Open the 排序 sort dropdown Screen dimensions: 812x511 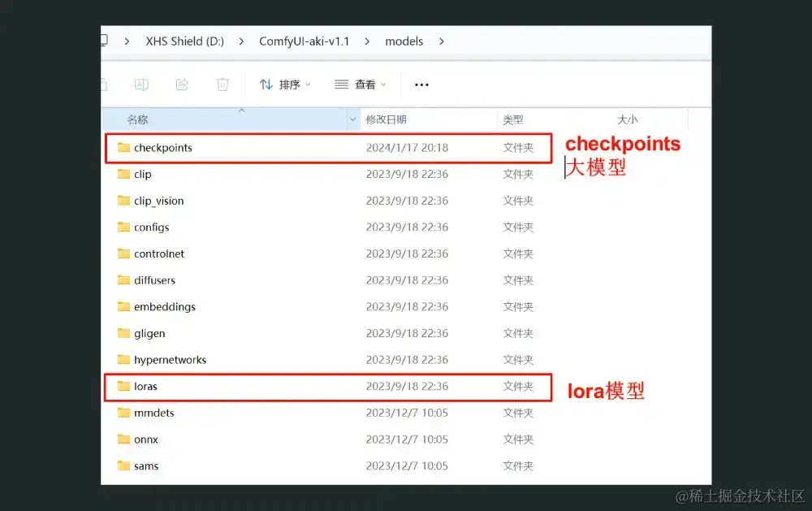point(285,84)
